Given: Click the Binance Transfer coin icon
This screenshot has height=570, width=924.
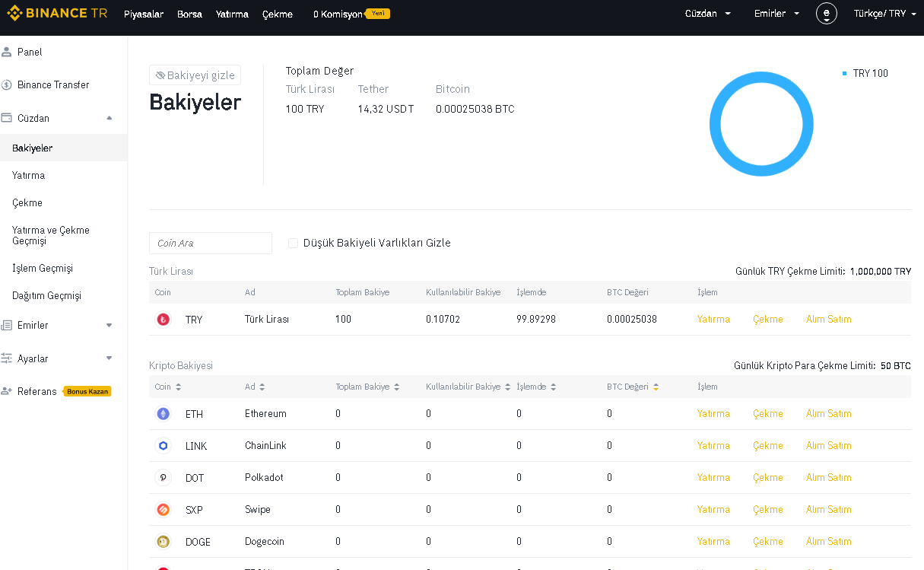Looking at the screenshot, I should [7, 84].
